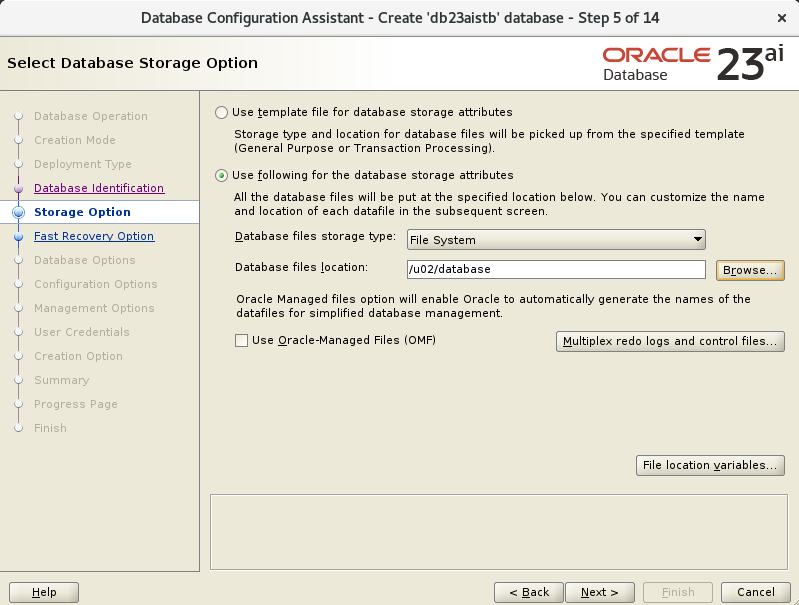Click the Browse button for files location
Viewport: 799px width, 605px height.
(750, 270)
